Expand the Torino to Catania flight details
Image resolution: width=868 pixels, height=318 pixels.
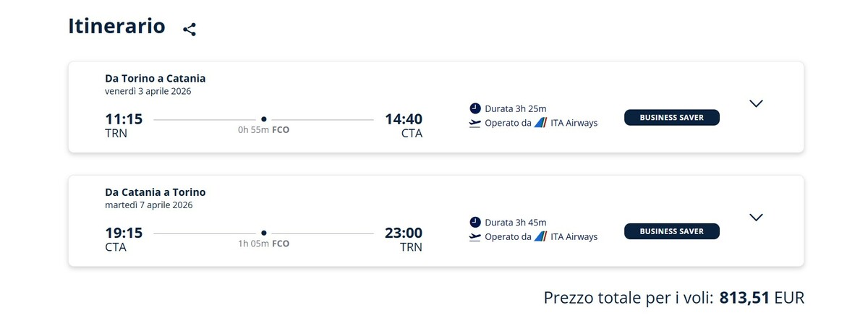pyautogui.click(x=756, y=103)
